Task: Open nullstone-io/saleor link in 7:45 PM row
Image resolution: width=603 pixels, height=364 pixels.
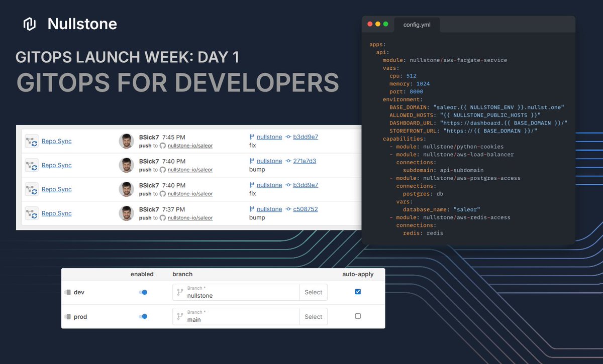Action: click(x=190, y=146)
